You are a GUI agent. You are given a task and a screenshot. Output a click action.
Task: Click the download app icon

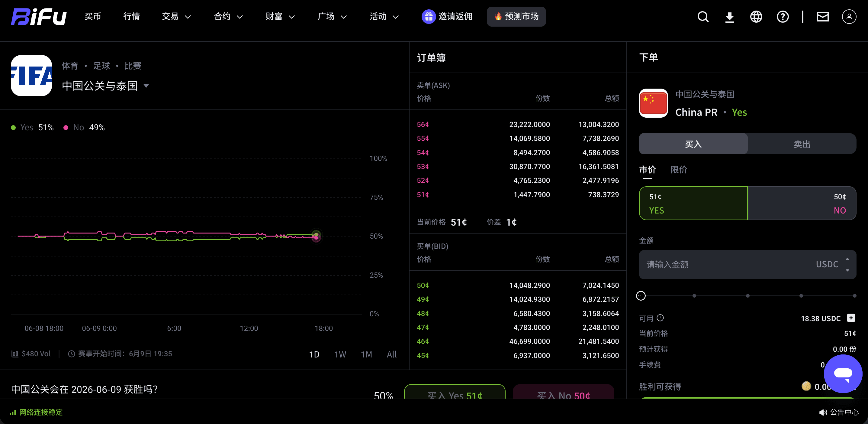[x=729, y=17]
